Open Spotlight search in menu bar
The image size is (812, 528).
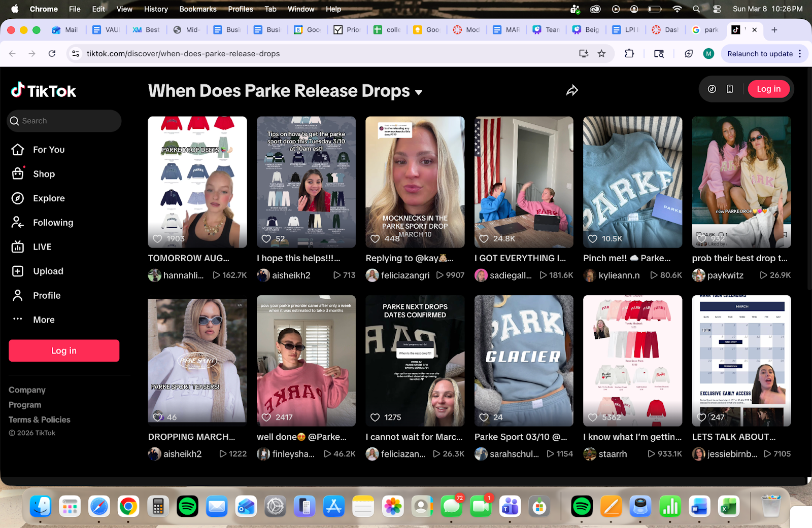(696, 9)
